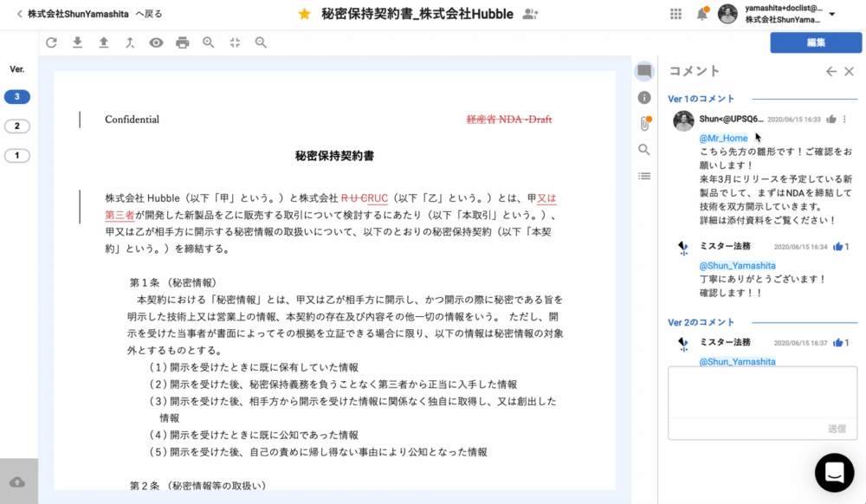Open the list/outline icon in side rail
Viewport: 866px width, 504px height.
coord(644,176)
